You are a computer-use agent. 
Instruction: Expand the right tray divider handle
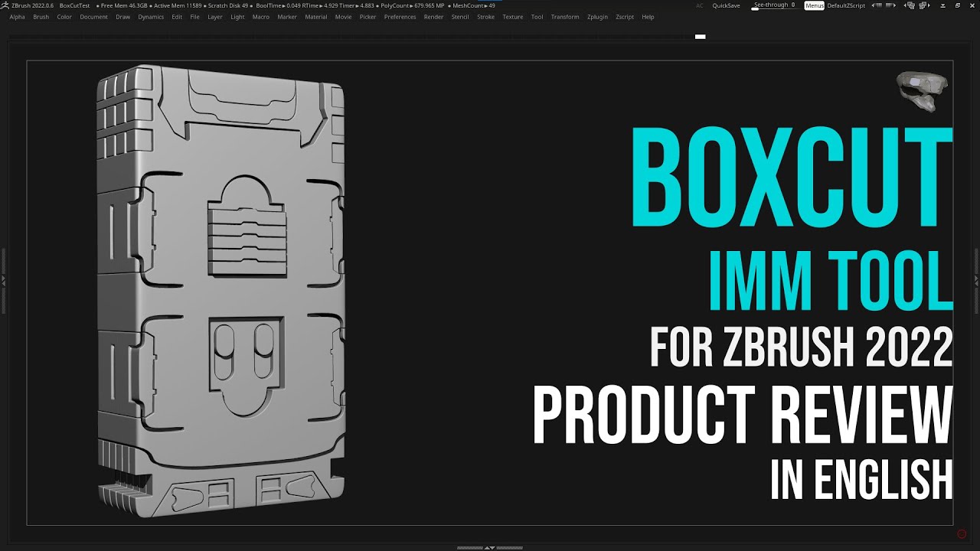976,280
